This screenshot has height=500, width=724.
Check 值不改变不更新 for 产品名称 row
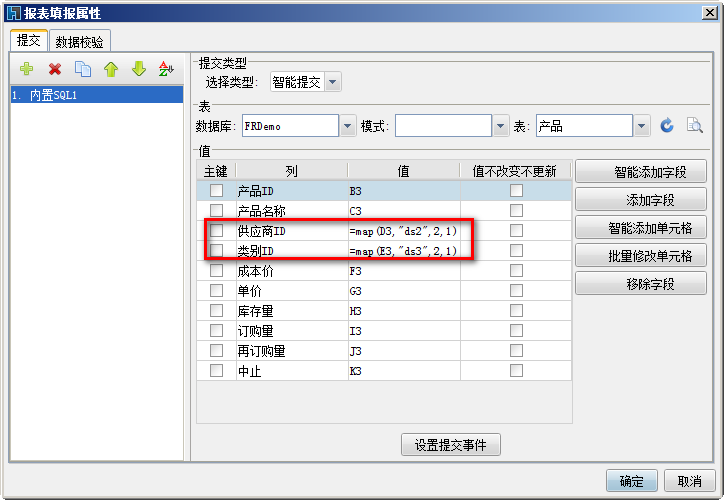(516, 211)
